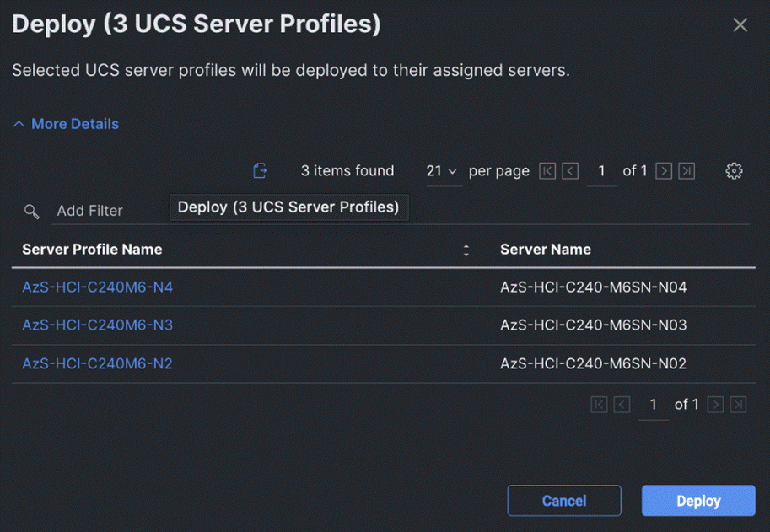Select the page number field in bottom pagination
The image size is (770, 532).
pyautogui.click(x=654, y=405)
